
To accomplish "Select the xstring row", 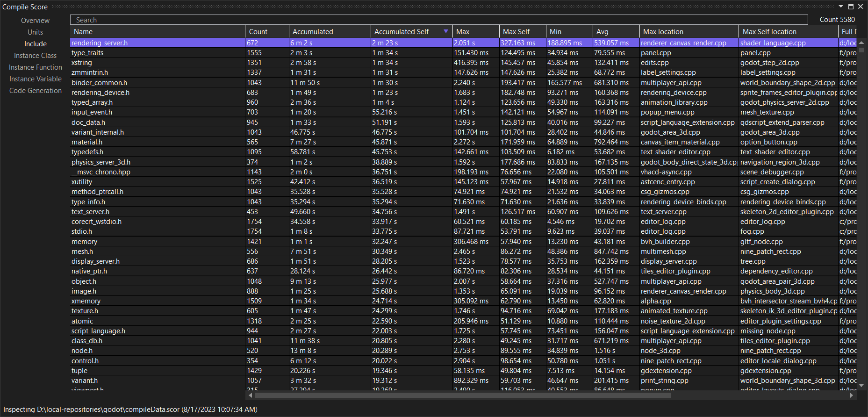I will tap(464, 63).
